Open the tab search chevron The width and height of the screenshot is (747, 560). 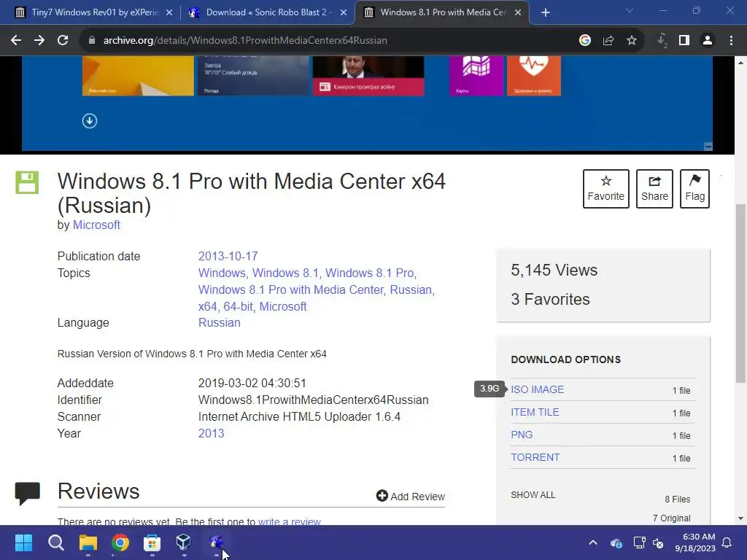coord(630,10)
